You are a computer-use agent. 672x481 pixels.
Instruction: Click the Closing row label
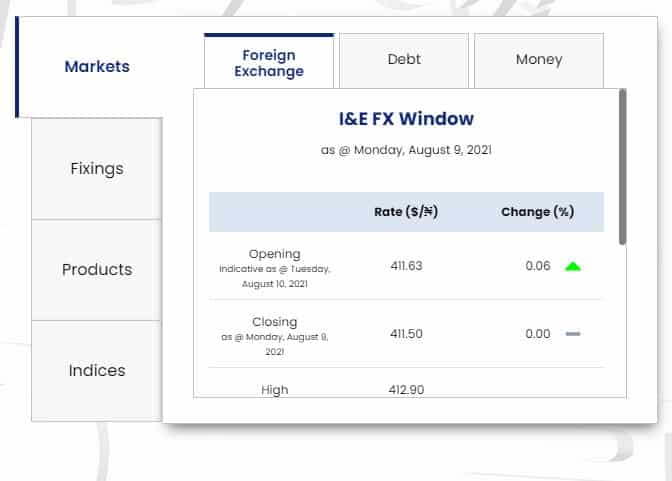[275, 322]
